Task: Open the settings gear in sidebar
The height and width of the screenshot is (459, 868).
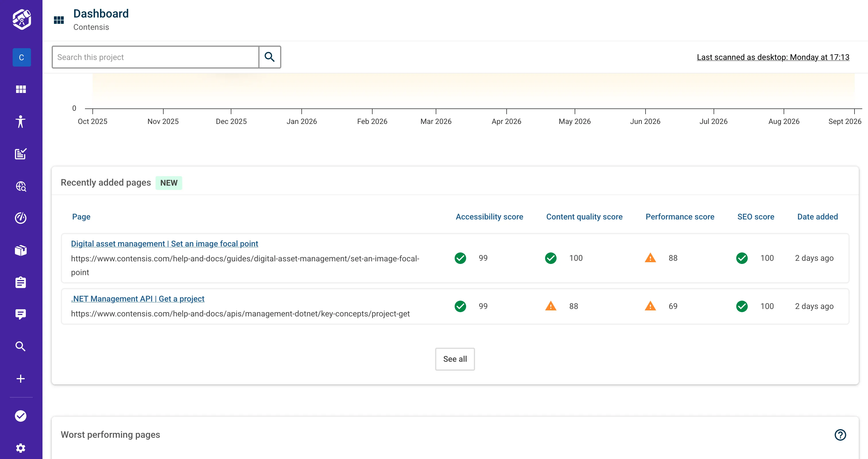Action: [x=21, y=448]
